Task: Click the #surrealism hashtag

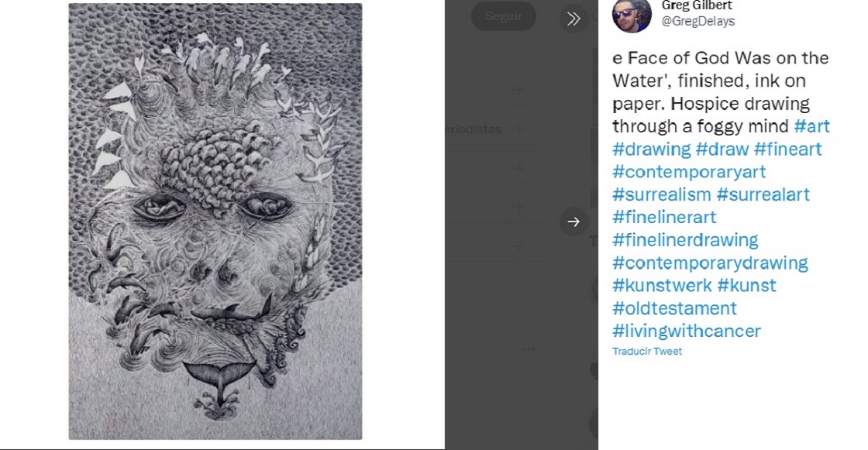Action: coord(661,194)
